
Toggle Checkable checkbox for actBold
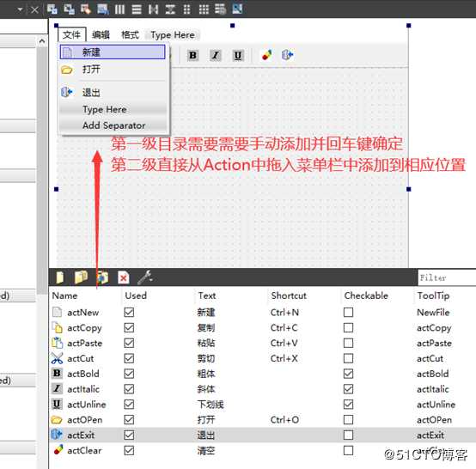(349, 374)
